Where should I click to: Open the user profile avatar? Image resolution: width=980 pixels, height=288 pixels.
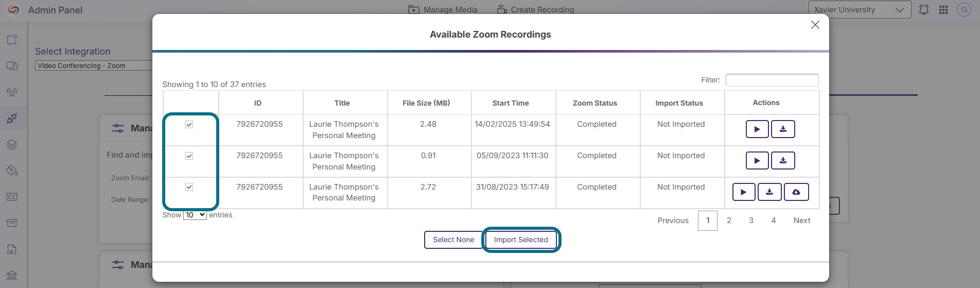(x=964, y=10)
